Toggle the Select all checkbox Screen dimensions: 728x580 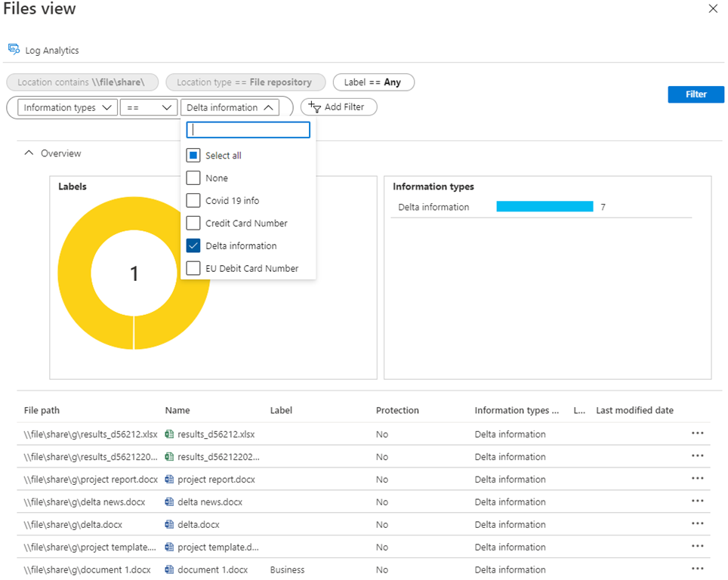pos(193,156)
